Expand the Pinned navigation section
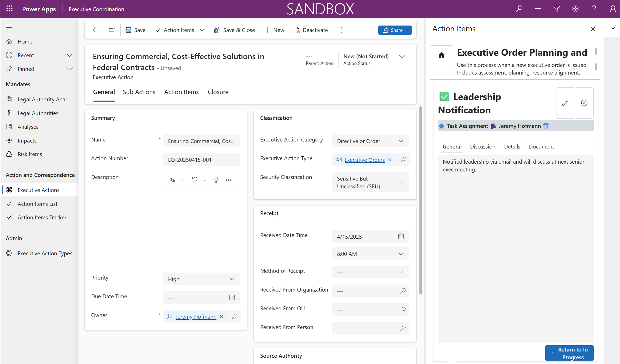 (69, 69)
